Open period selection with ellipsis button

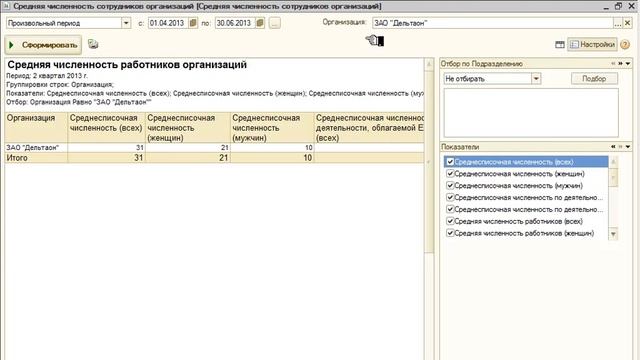[275, 23]
